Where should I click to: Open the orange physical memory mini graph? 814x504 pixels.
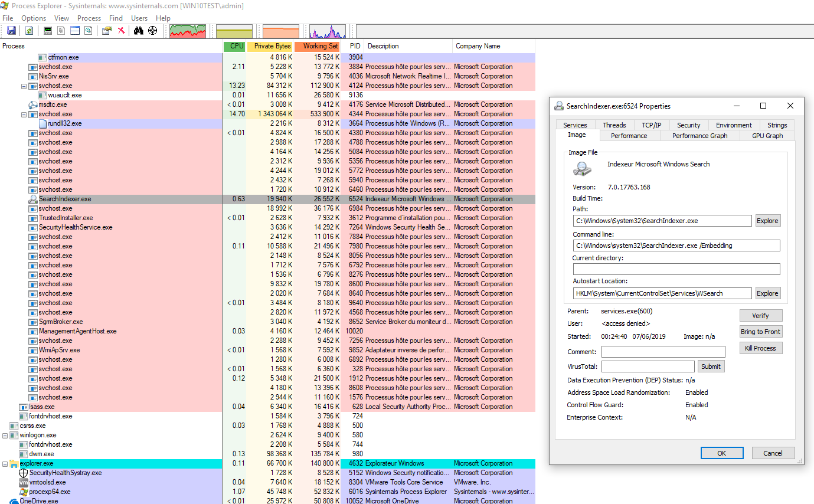point(281,31)
